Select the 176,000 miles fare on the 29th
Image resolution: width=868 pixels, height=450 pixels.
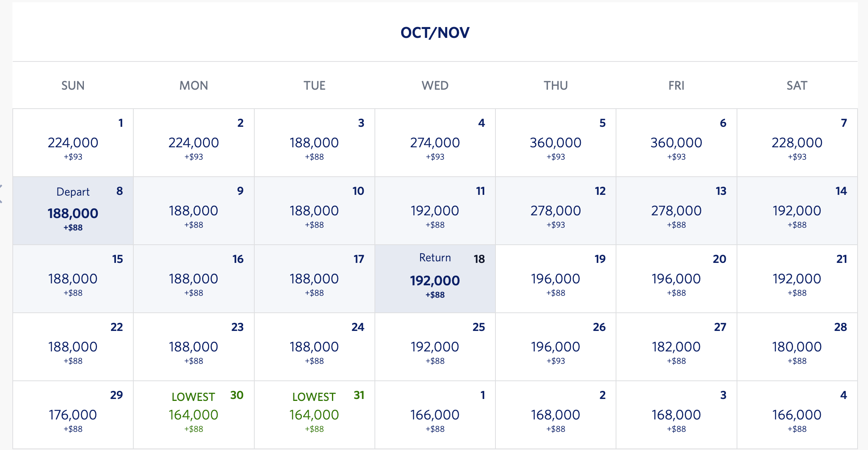point(73,415)
